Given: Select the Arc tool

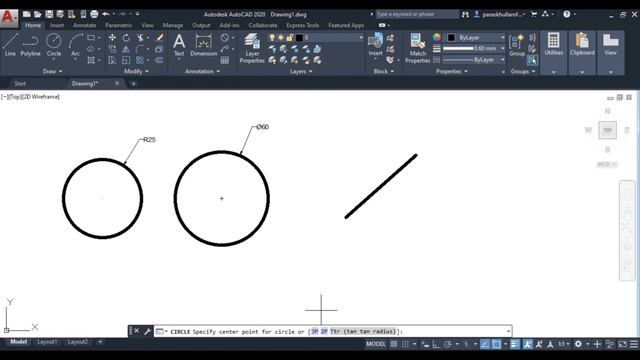Looking at the screenshot, I should 76,45.
